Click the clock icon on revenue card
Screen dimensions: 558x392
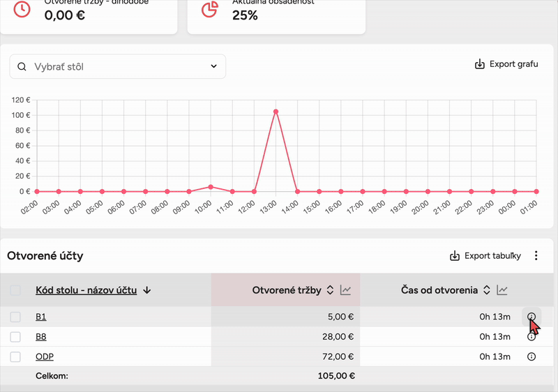(22, 9)
